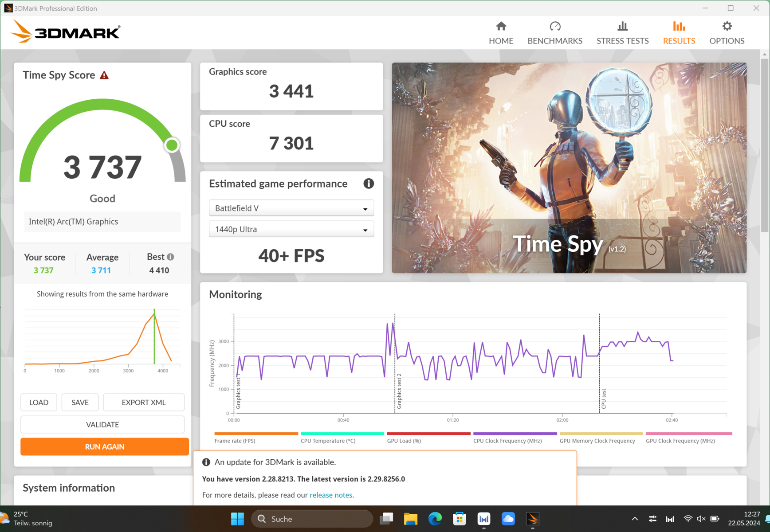Click the CPU score value 7 301
770x532 pixels.
point(291,144)
